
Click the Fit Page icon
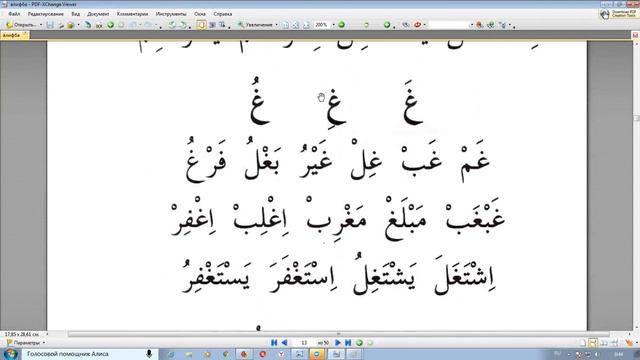click(x=296, y=25)
